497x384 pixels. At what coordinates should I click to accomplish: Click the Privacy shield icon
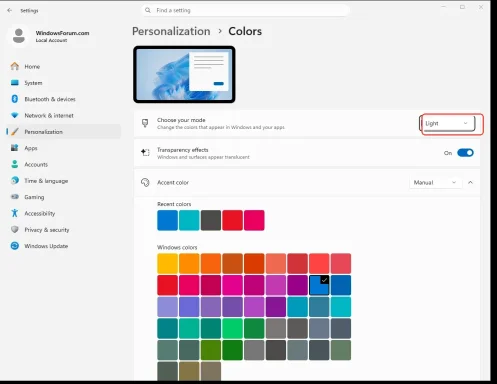pyautogui.click(x=15, y=229)
